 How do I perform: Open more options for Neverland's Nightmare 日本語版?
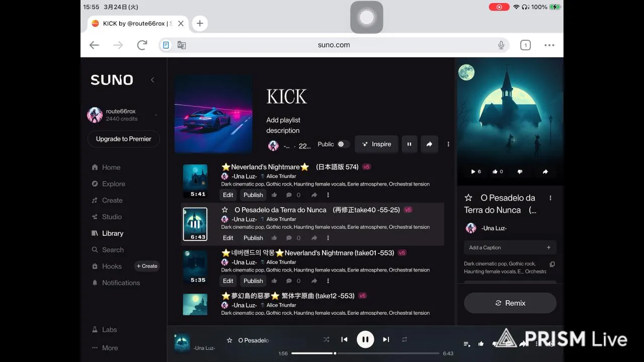click(328, 195)
